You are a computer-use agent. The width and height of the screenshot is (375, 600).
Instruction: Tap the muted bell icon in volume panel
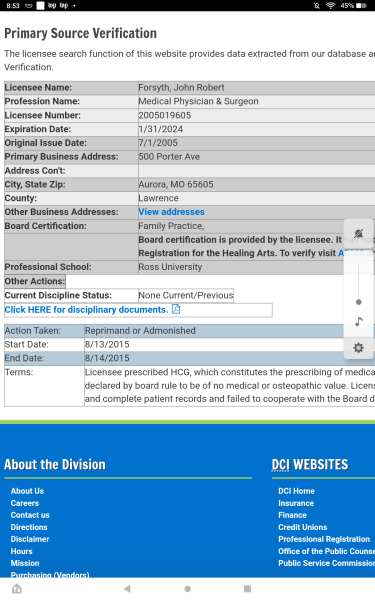click(359, 233)
